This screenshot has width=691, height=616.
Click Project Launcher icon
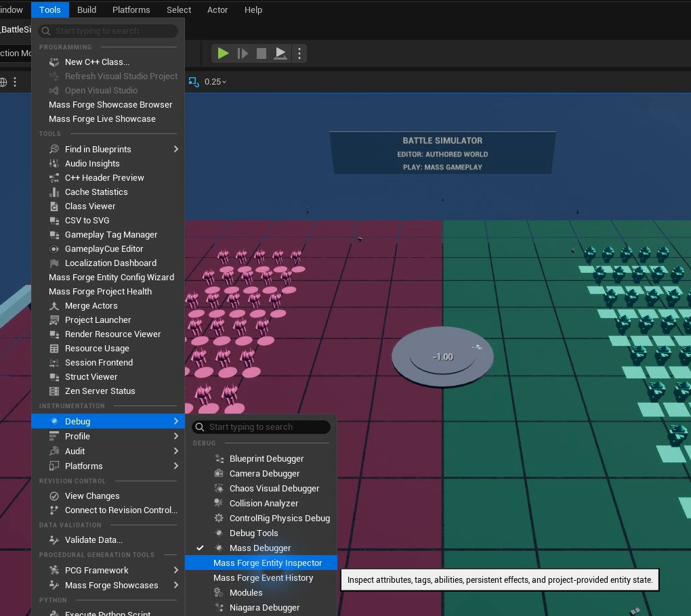(x=54, y=320)
